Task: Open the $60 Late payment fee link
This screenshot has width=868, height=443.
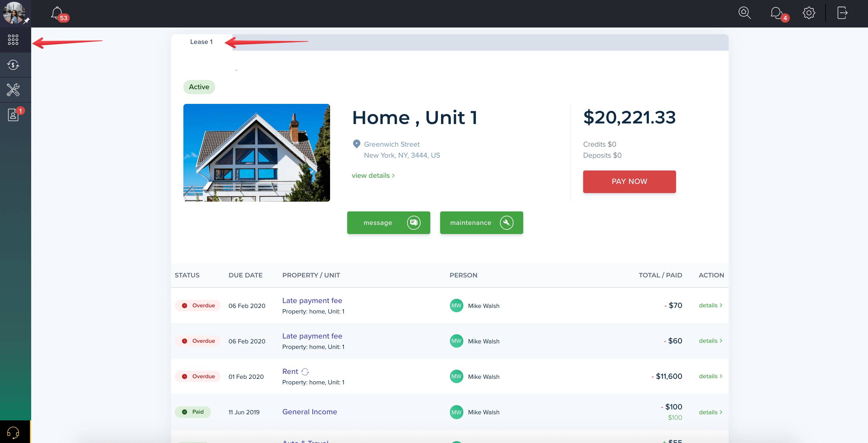Action: 312,336
